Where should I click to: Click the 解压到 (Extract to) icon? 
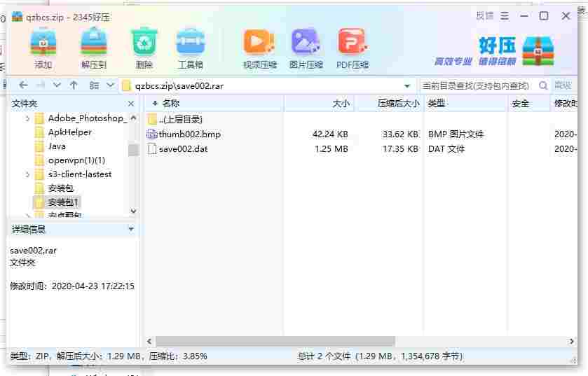pyautogui.click(x=94, y=42)
